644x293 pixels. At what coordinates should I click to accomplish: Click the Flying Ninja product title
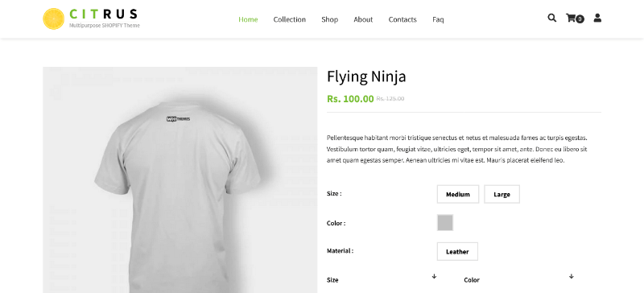pos(366,76)
